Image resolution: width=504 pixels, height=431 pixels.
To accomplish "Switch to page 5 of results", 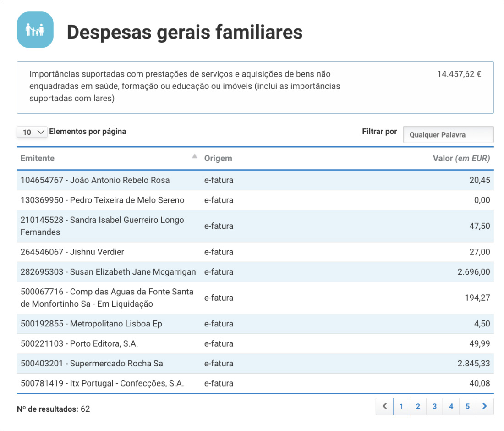I will pyautogui.click(x=467, y=406).
